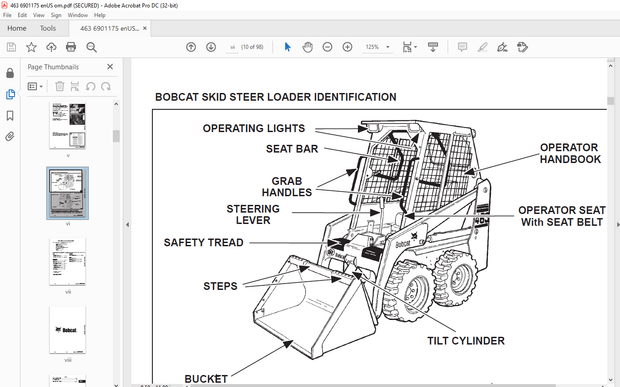The image size is (620, 387).
Task: Open the Bookmarks panel icon
Action: pos(10,115)
